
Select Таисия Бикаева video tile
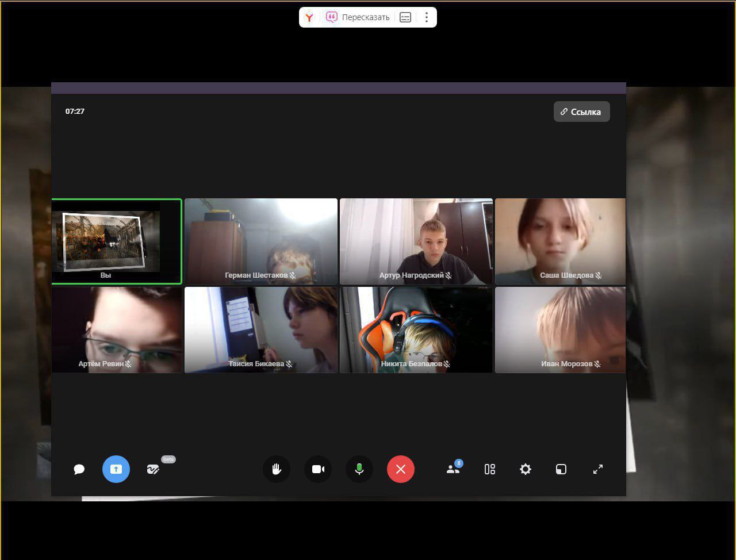pyautogui.click(x=261, y=330)
